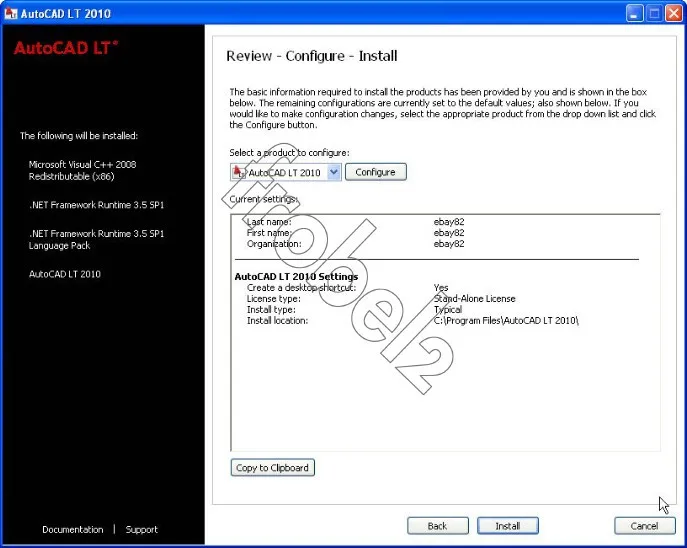687x548 pixels.
Task: Minimize the AutoCAD LT 2010 window
Action: click(x=634, y=14)
